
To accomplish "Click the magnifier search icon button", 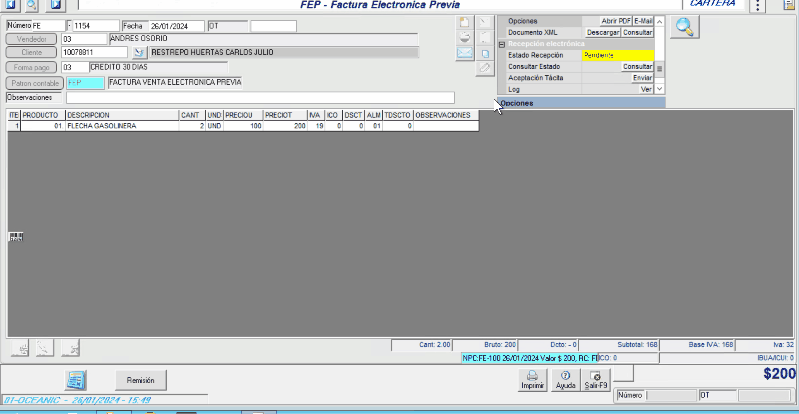I will click(685, 28).
